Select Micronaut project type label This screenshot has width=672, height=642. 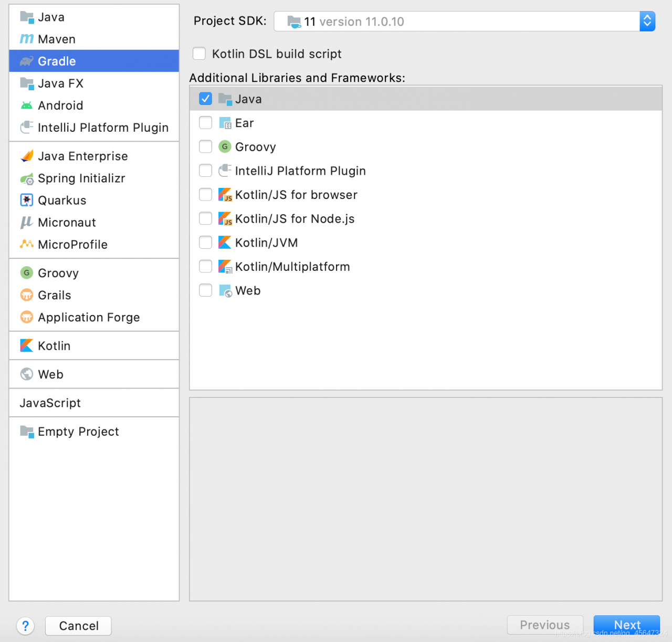pos(67,223)
